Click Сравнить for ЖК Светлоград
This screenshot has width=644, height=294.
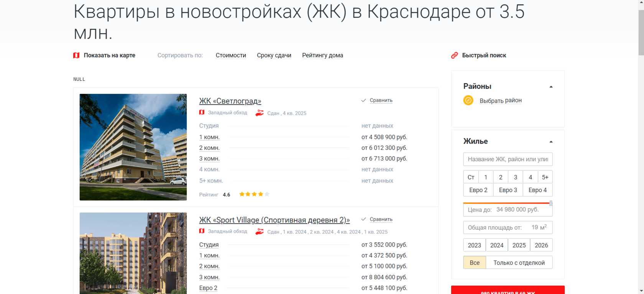381,100
